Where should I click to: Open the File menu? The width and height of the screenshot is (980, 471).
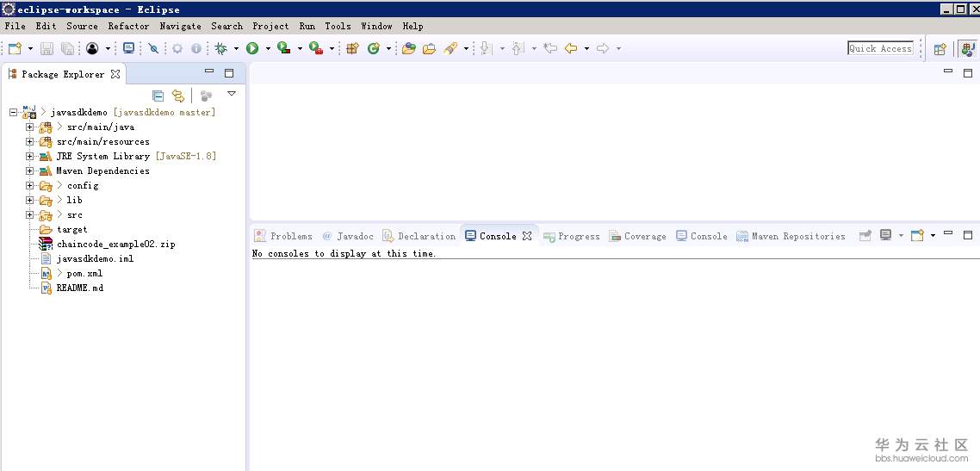[x=15, y=26]
